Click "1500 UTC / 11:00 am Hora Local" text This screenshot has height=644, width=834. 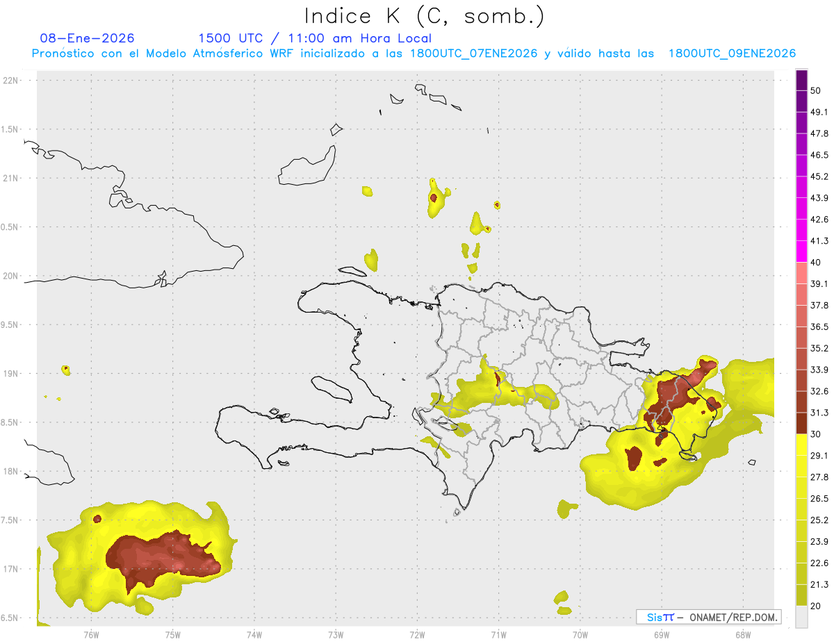point(315,38)
